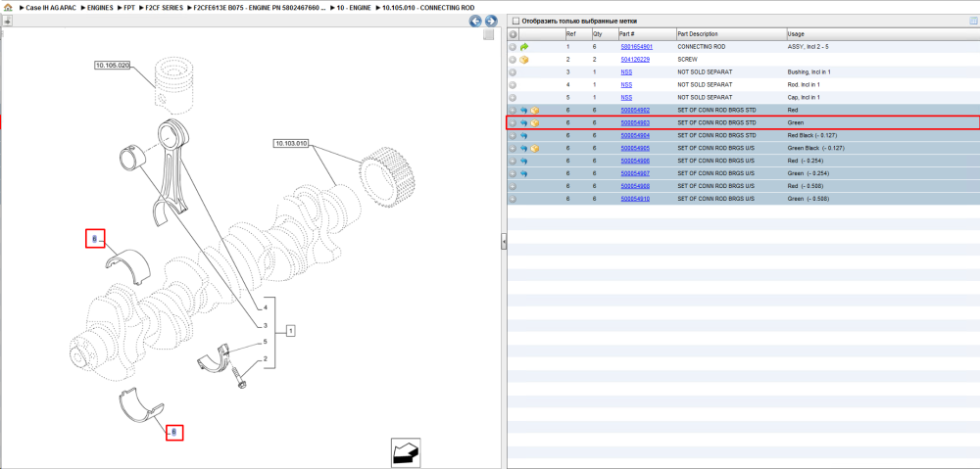This screenshot has height=469, width=980.
Task: Collapse the diagram panel using the splitter handle
Action: tap(504, 242)
